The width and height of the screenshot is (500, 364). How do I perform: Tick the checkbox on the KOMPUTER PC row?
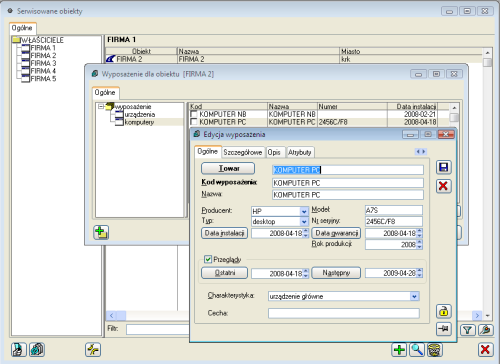pos(194,122)
